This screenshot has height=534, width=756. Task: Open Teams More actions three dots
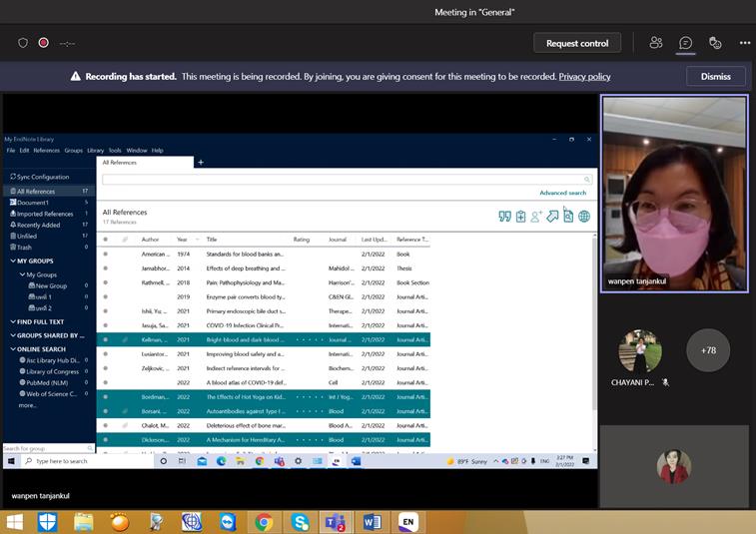click(x=745, y=43)
